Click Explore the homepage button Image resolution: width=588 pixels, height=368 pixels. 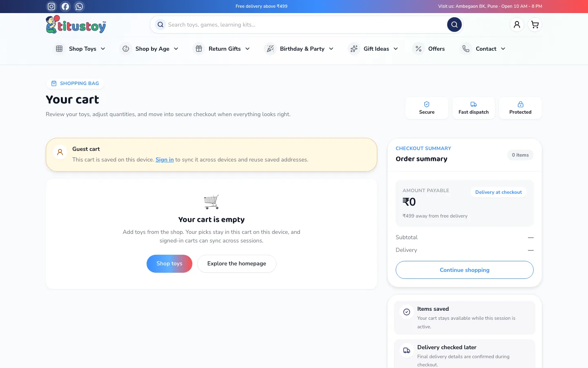(x=237, y=264)
